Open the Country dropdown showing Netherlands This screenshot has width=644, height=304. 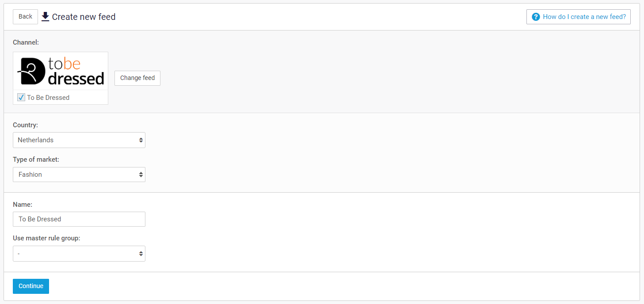click(x=75, y=140)
